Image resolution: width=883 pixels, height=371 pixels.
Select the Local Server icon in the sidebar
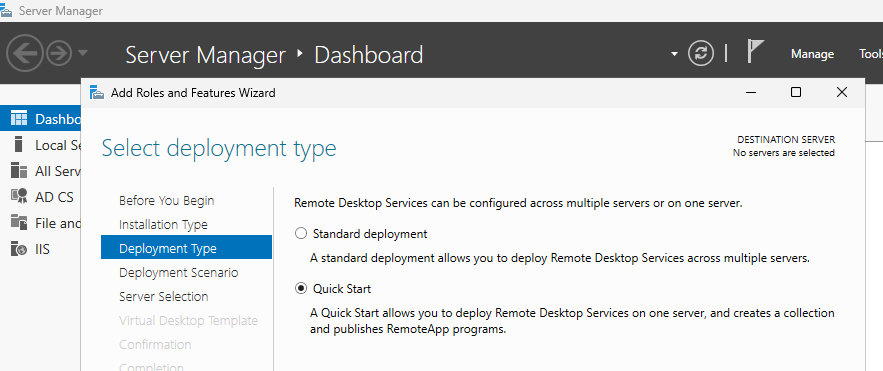[x=19, y=145]
